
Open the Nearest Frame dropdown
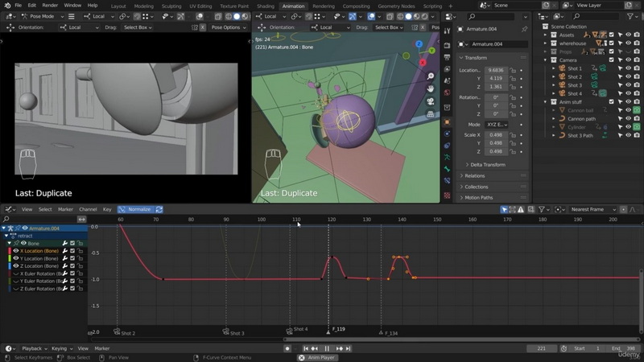click(593, 209)
